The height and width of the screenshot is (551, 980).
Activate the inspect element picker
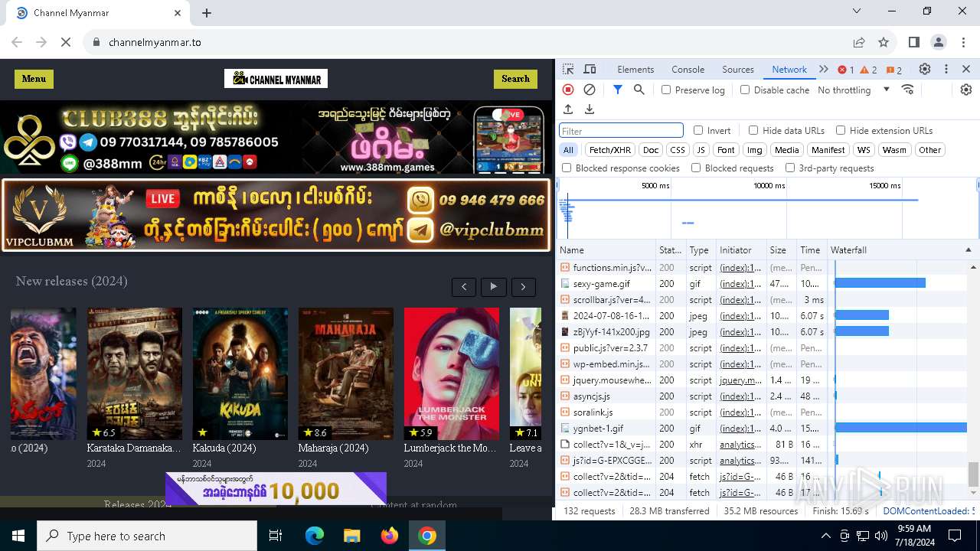click(x=569, y=69)
